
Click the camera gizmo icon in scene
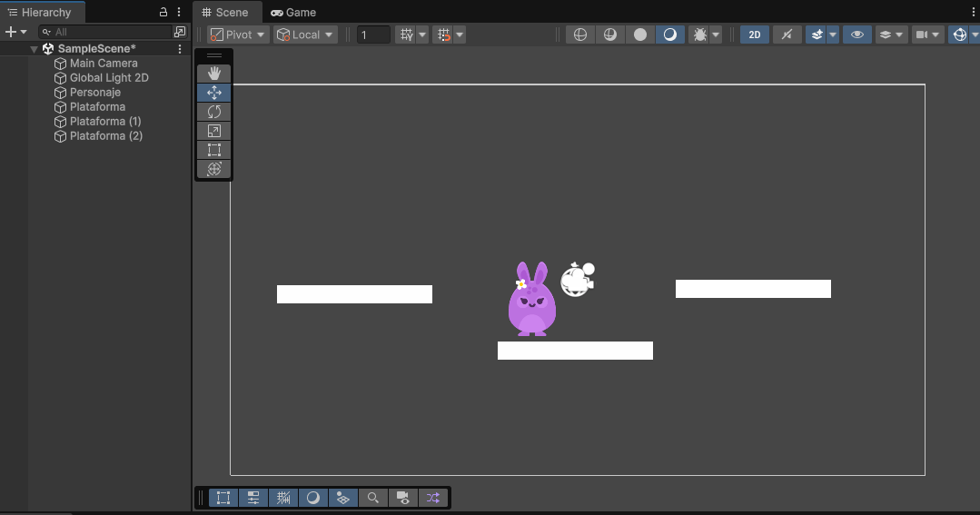577,280
